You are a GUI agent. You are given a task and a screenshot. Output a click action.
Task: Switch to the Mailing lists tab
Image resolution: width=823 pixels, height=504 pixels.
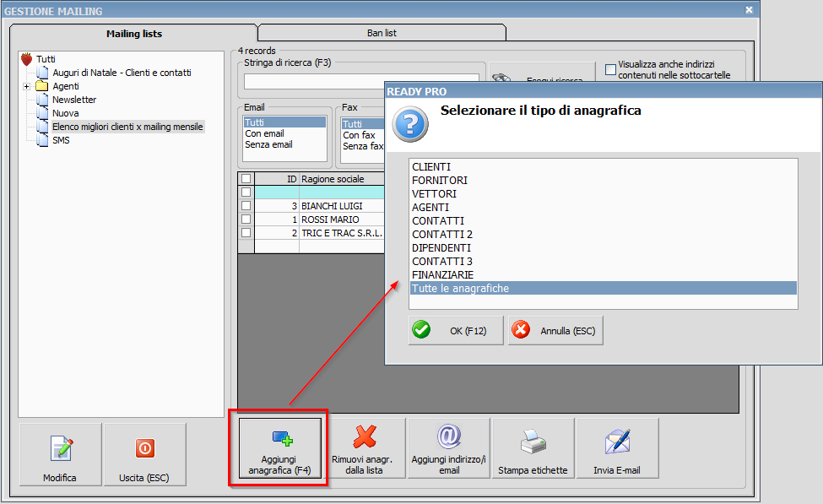(134, 34)
